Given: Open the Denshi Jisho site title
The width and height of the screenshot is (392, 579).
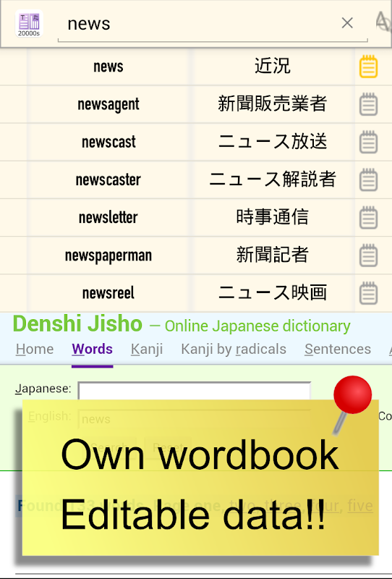Looking at the screenshot, I should tap(77, 324).
